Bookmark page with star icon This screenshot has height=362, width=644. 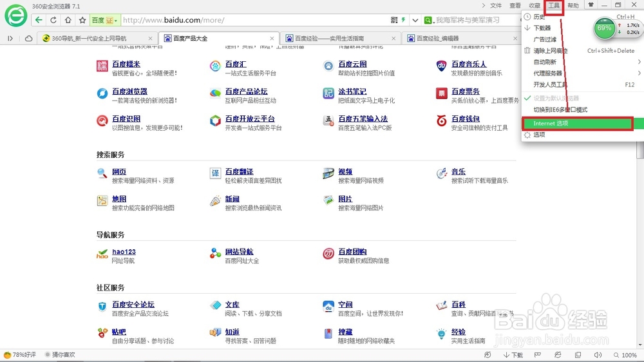click(x=82, y=20)
